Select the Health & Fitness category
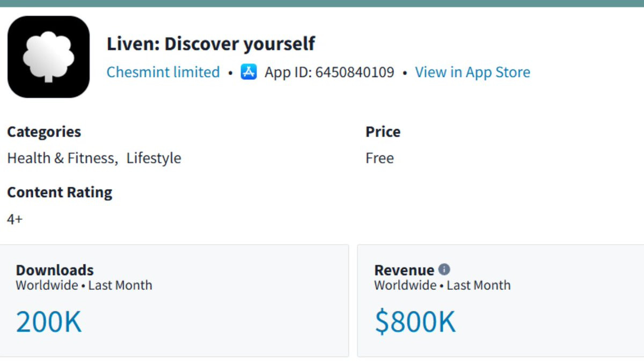Screen dimensions: 644x361 point(61,158)
